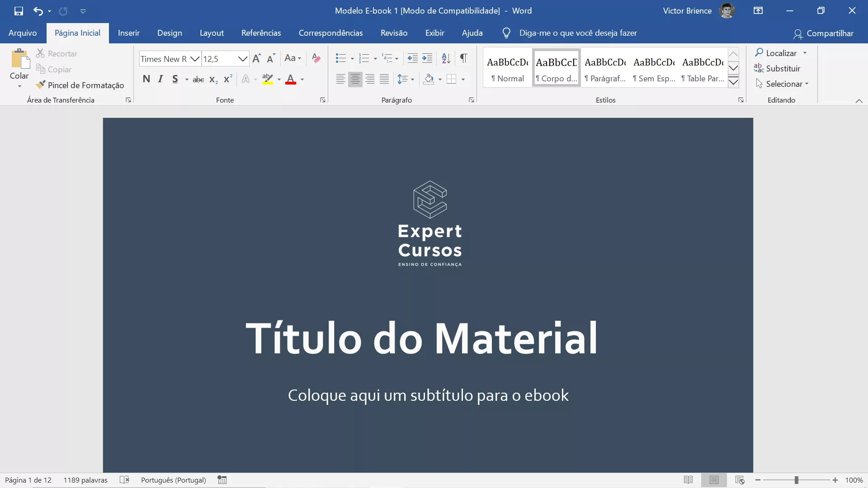Click the Format Painter brush icon

click(x=41, y=85)
